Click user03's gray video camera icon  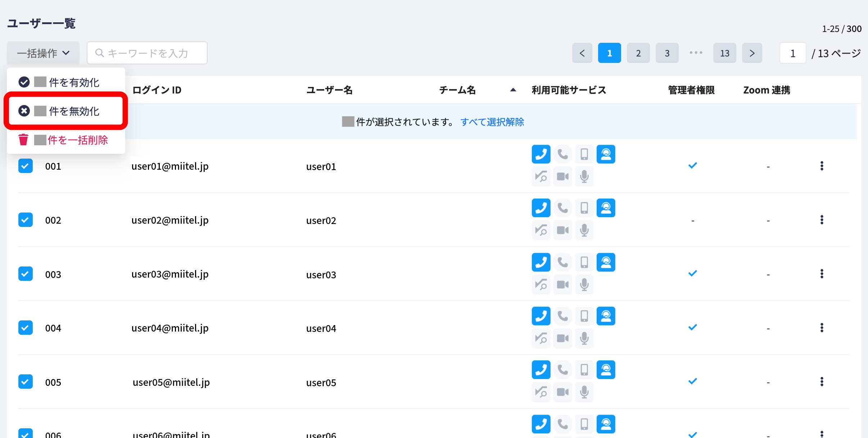(x=562, y=284)
